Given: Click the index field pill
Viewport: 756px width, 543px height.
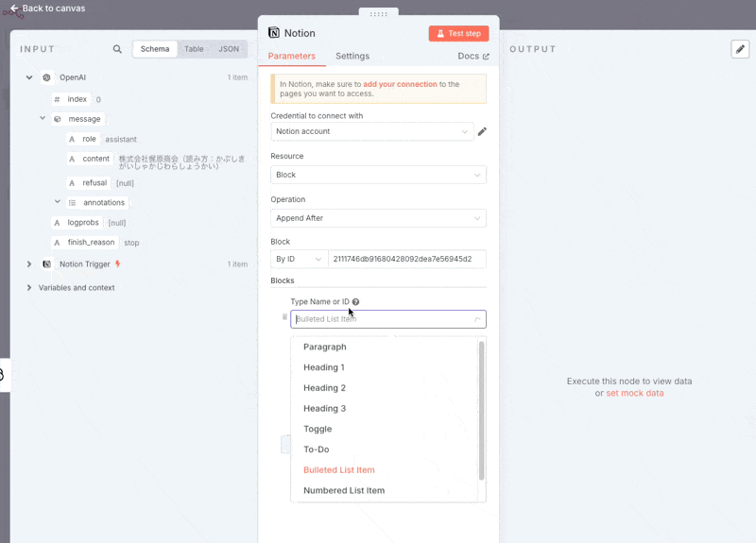Looking at the screenshot, I should (72, 99).
